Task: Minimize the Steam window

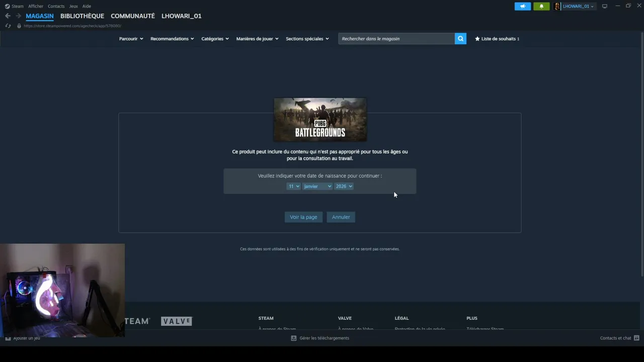Action: 617,6
